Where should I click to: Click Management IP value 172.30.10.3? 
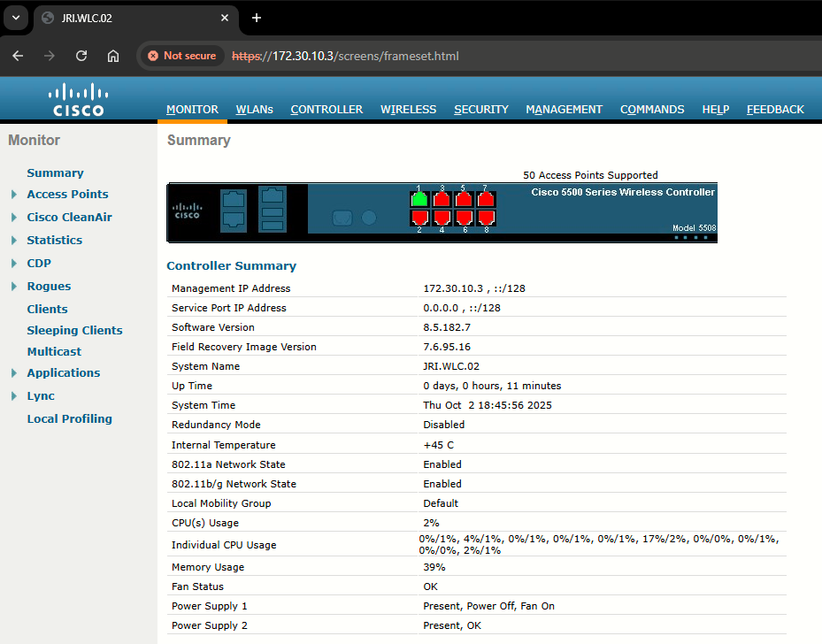click(x=453, y=288)
